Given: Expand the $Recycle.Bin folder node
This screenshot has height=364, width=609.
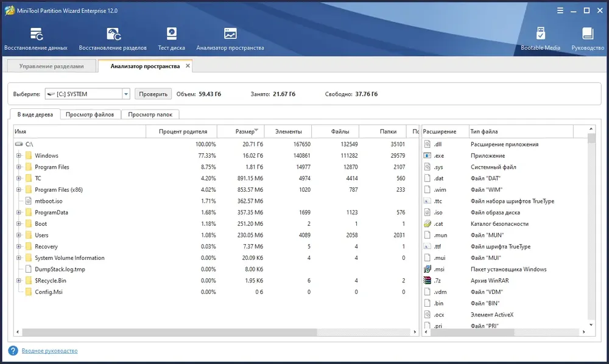Looking at the screenshot, I should (18, 280).
